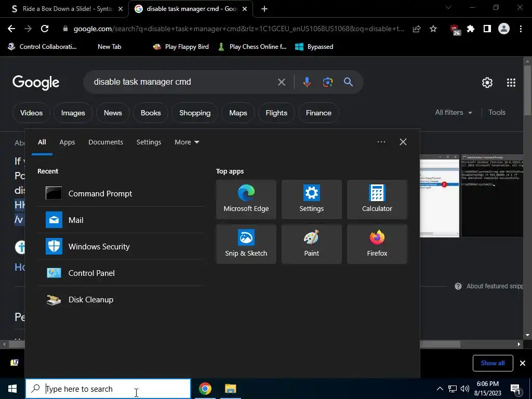The image size is (532, 399).
Task: Filter Google results by Shopping
Action: coord(195,113)
